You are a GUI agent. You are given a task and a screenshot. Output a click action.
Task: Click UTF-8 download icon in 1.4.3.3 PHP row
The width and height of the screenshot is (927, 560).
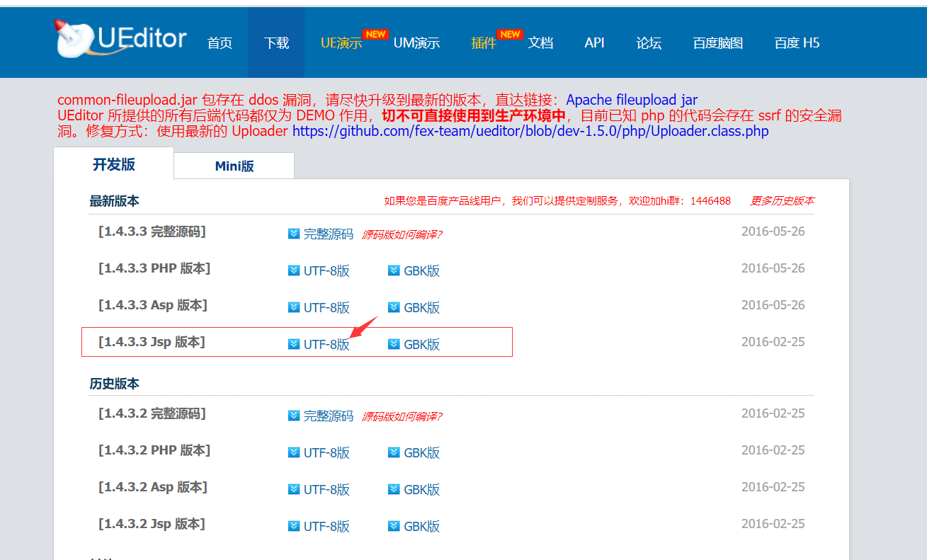[x=294, y=270]
